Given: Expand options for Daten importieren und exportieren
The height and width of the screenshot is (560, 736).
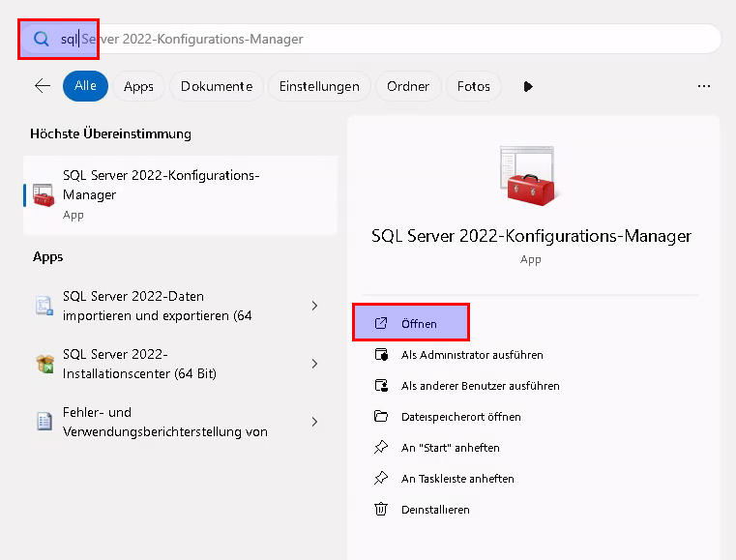Looking at the screenshot, I should [314, 306].
